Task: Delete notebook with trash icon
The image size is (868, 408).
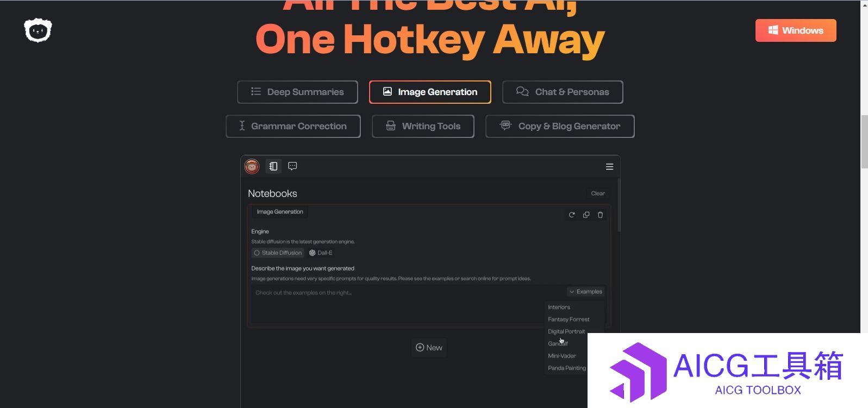Action: pyautogui.click(x=600, y=215)
